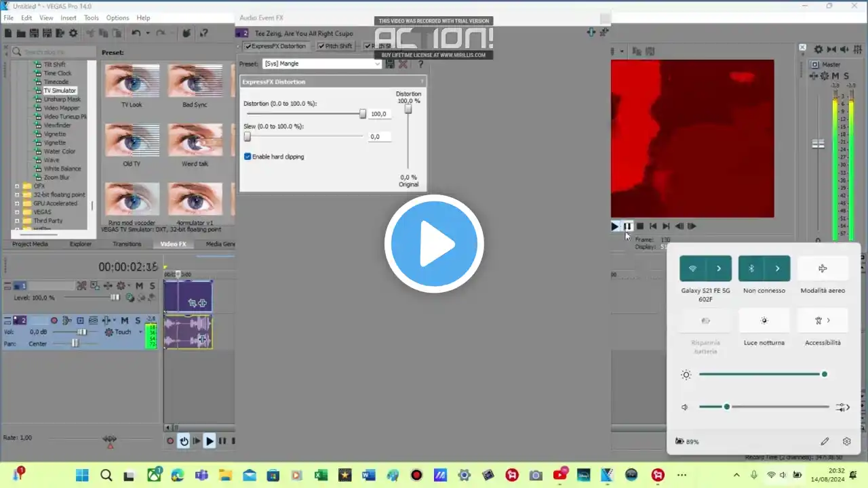The width and height of the screenshot is (868, 488).
Task: Select the TV Look preset thumbnail
Action: [132, 81]
